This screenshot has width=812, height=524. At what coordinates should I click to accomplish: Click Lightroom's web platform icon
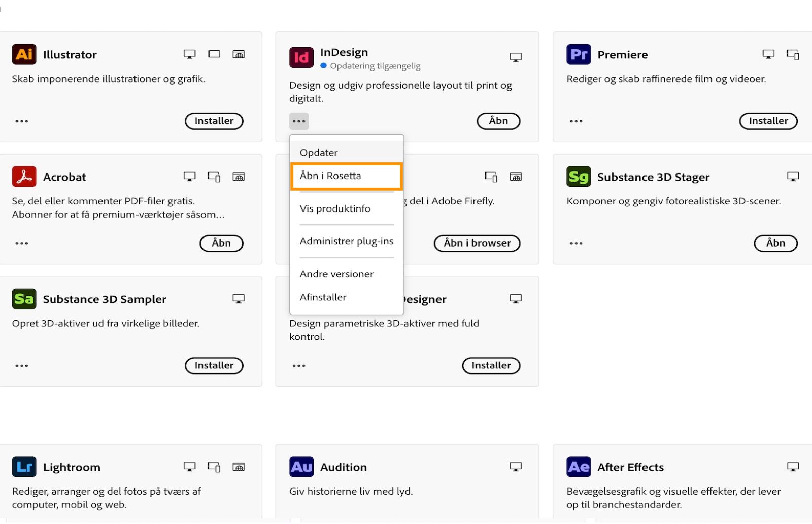pos(239,467)
